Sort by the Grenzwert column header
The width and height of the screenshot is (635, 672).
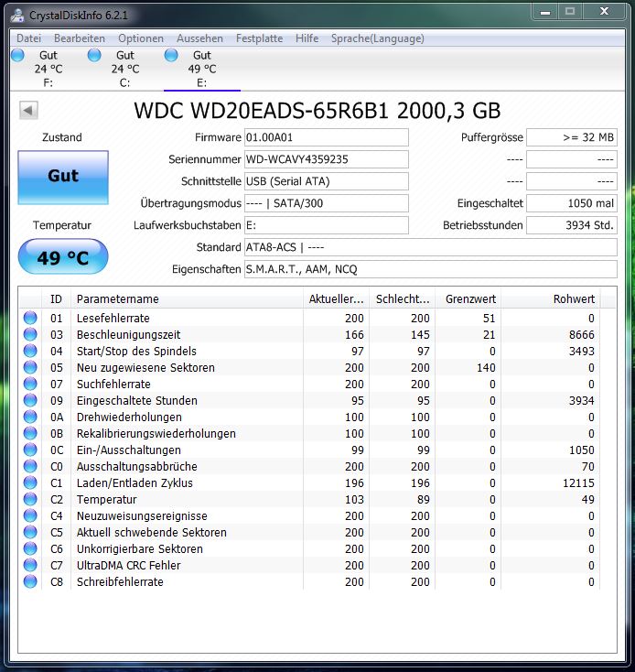point(468,298)
